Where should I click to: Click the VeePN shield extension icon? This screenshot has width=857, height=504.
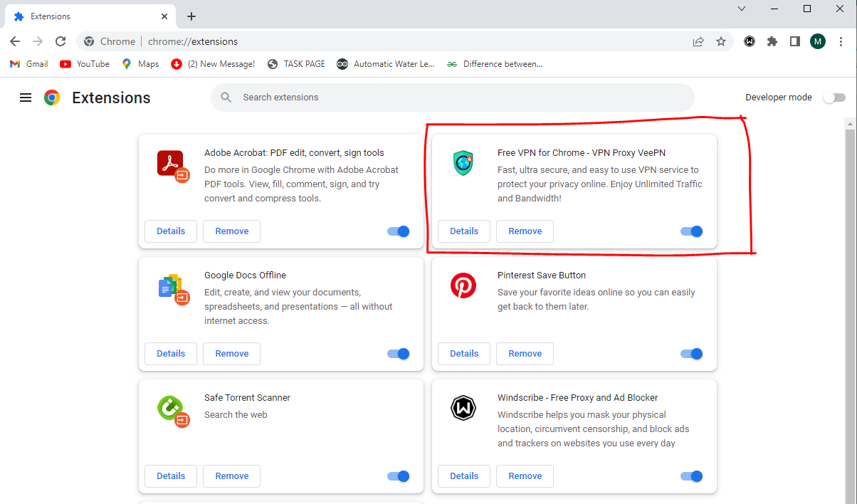(x=463, y=163)
